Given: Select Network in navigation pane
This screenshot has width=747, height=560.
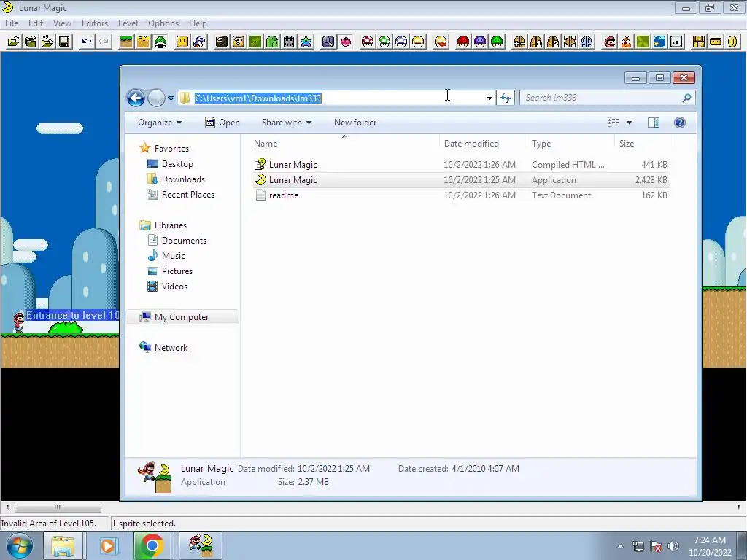Looking at the screenshot, I should coord(171,348).
